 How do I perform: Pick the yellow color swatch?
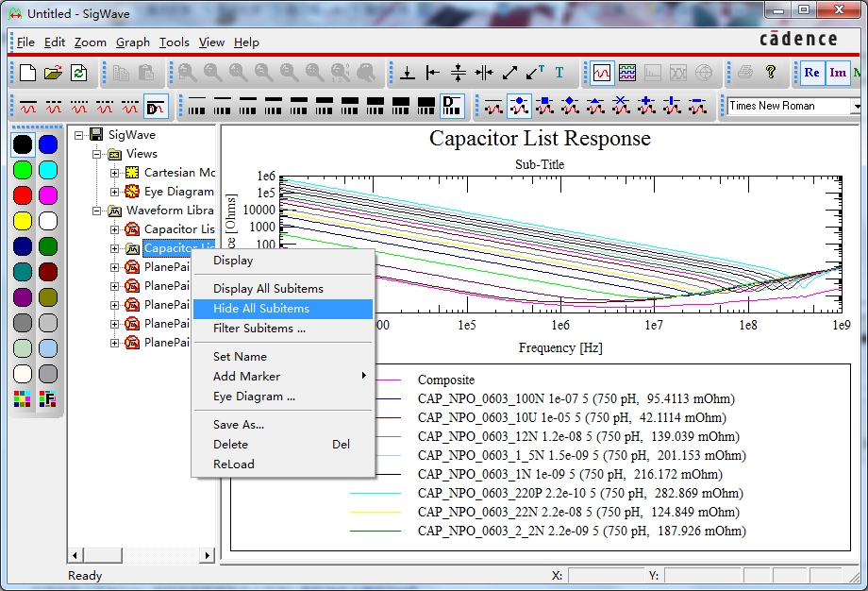coord(22,221)
